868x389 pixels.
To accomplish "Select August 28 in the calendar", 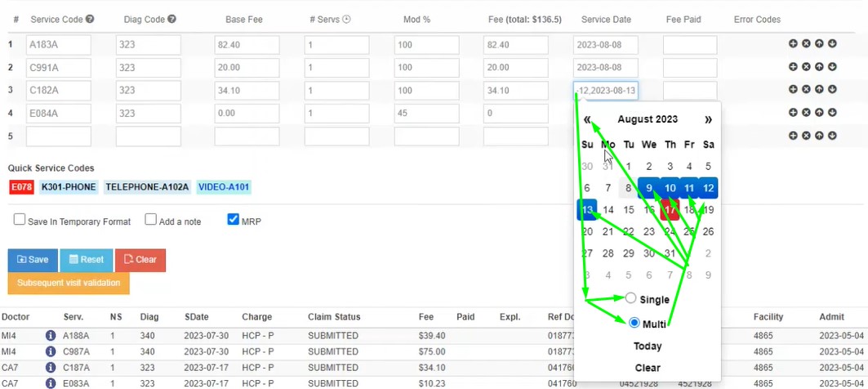I will pyautogui.click(x=608, y=253).
